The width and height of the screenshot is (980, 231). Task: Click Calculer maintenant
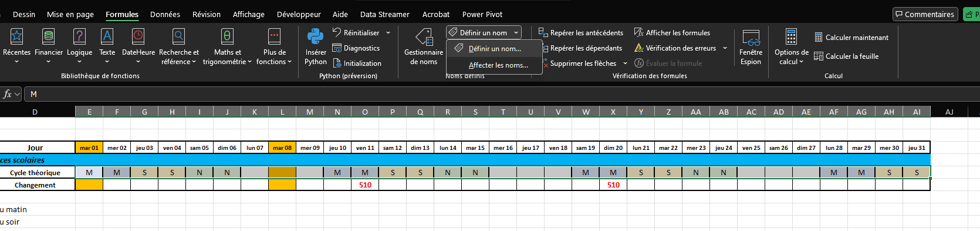coord(851,38)
